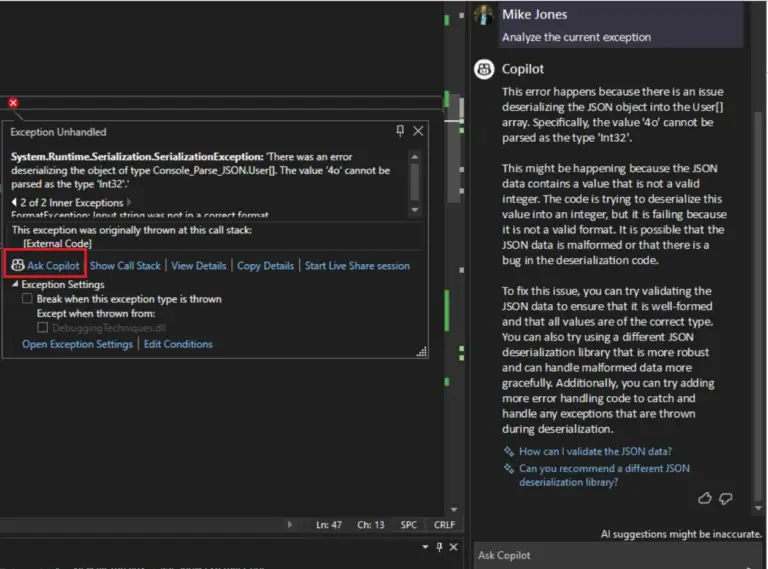
Task: Collapse Exception Settings section
Action: (x=15, y=284)
